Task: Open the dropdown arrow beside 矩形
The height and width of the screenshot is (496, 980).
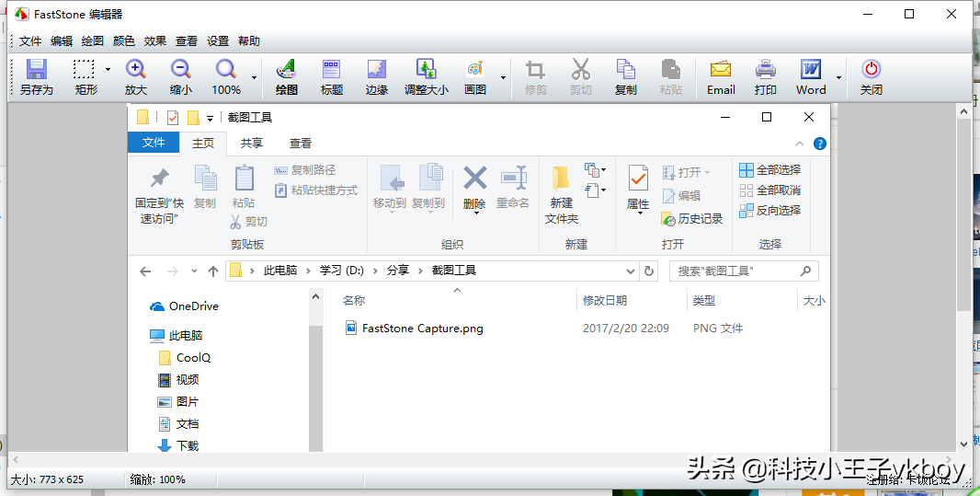Action: pos(108,69)
